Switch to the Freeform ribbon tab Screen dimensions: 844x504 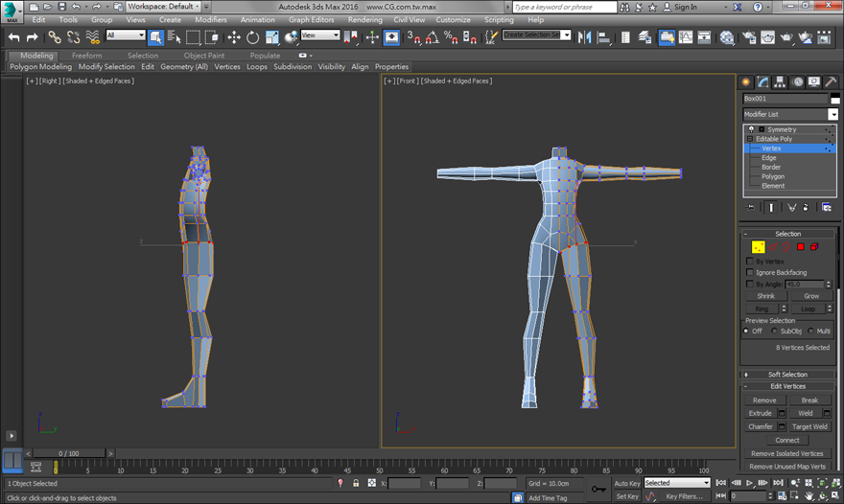point(87,56)
